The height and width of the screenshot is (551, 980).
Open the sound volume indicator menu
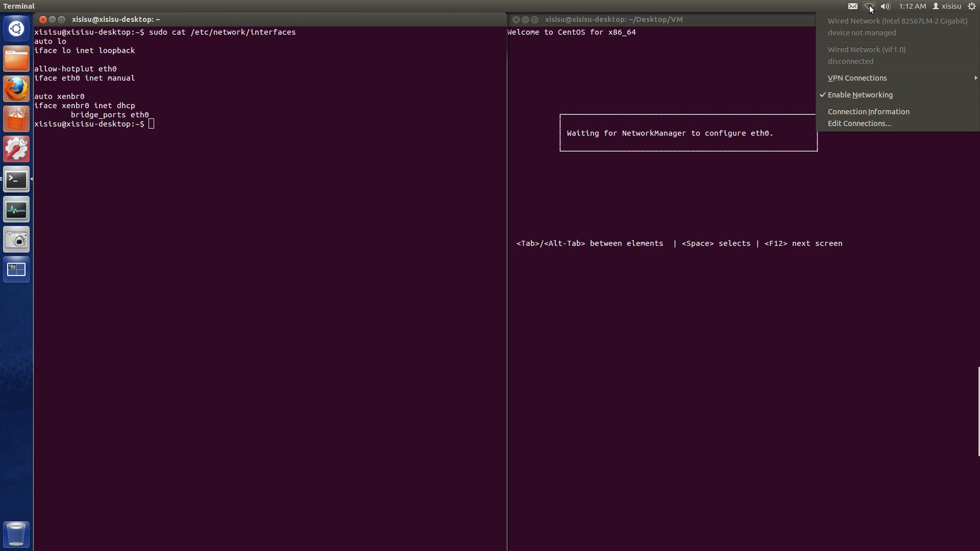tap(886, 6)
